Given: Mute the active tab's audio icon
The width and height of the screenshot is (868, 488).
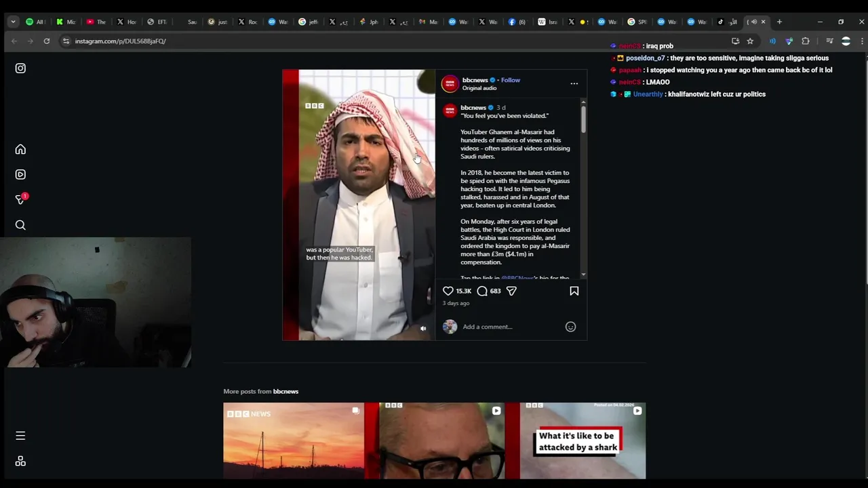Looking at the screenshot, I should click(x=754, y=22).
